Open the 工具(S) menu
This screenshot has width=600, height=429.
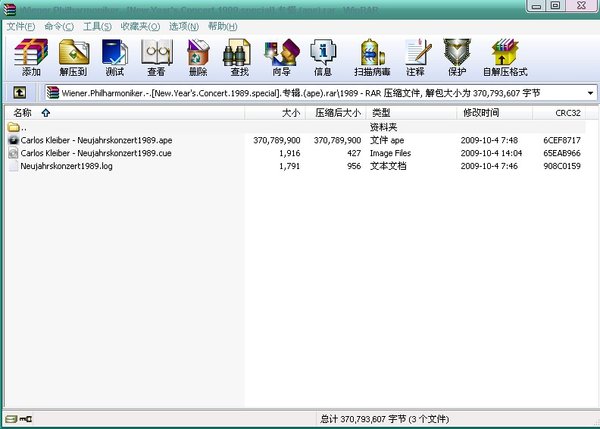[x=97, y=26]
